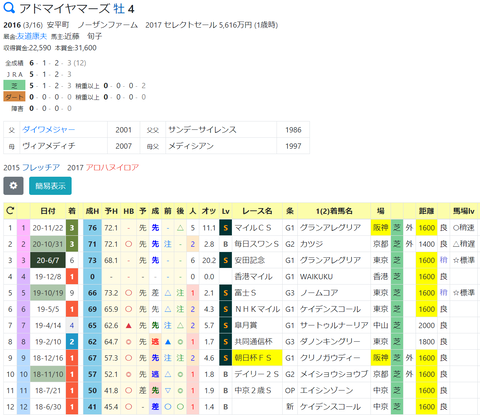Click the 簡易表示 button
The image size is (480, 417).
[50, 186]
